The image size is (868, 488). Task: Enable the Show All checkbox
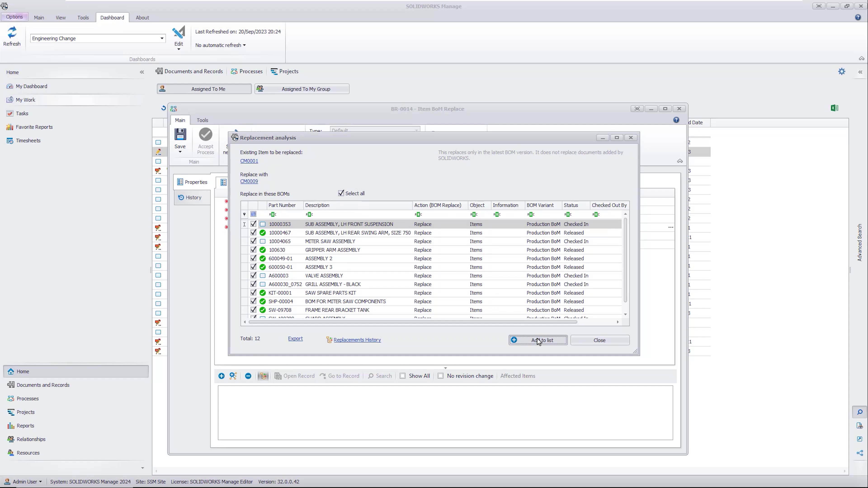[402, 376]
